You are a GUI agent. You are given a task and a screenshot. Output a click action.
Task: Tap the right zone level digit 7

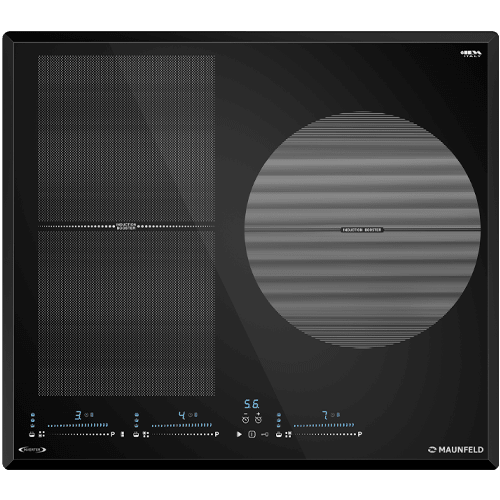coord(325,415)
